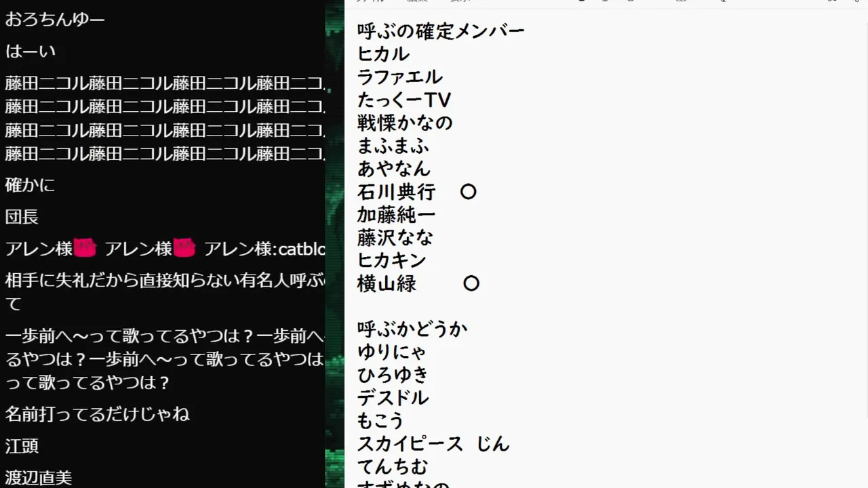Viewport: 868px width, 488px height.
Task: Click the note line 戦慄かなの
Action: click(x=405, y=123)
